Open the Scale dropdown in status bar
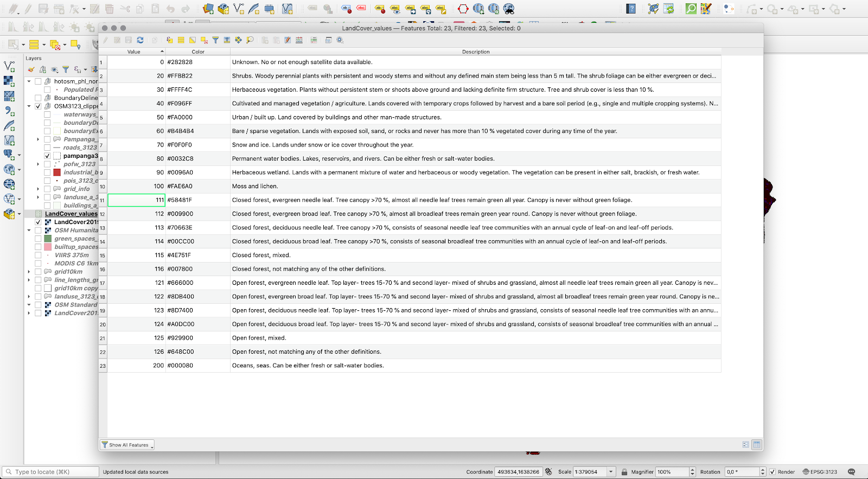Image resolution: width=868 pixels, height=479 pixels. 611,472
